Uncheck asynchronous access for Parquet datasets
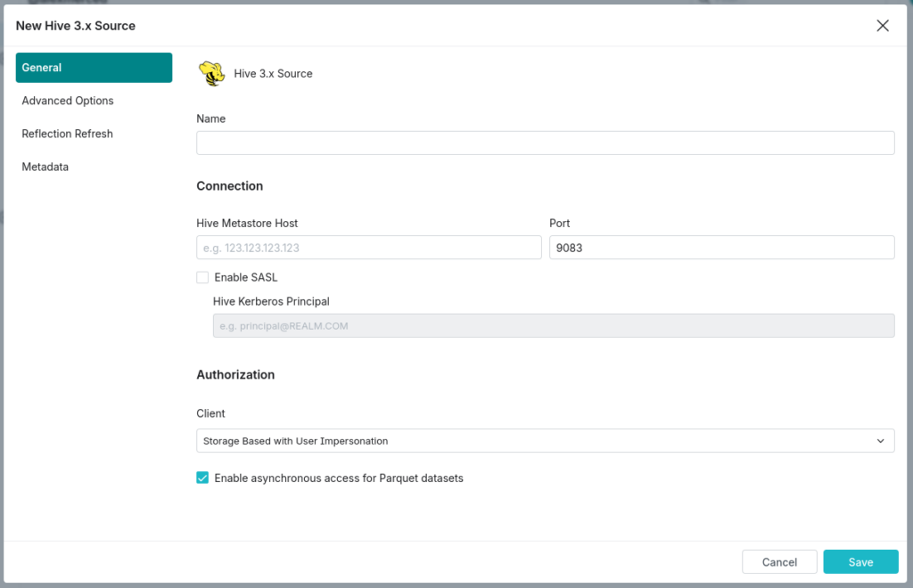Image resolution: width=913 pixels, height=588 pixels. (202, 478)
